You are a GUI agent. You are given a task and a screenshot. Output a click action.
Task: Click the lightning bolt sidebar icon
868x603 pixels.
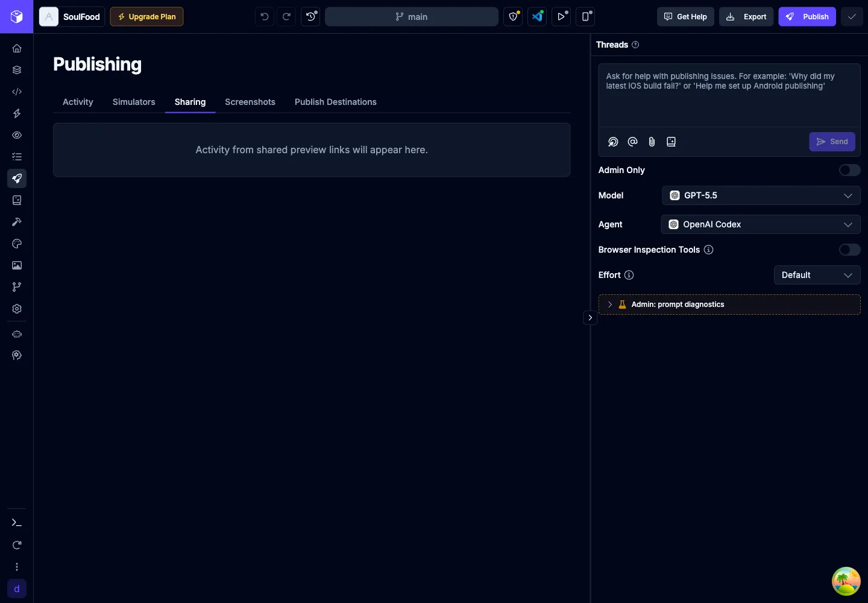17,113
